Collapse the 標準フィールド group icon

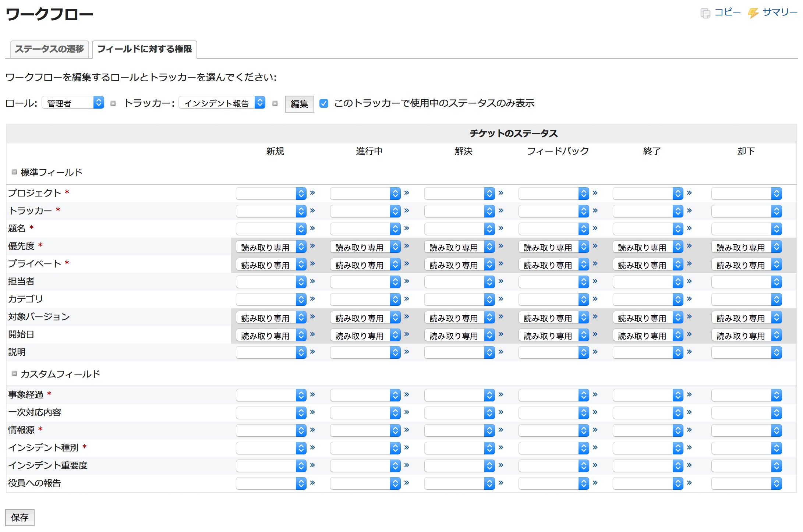(14, 172)
